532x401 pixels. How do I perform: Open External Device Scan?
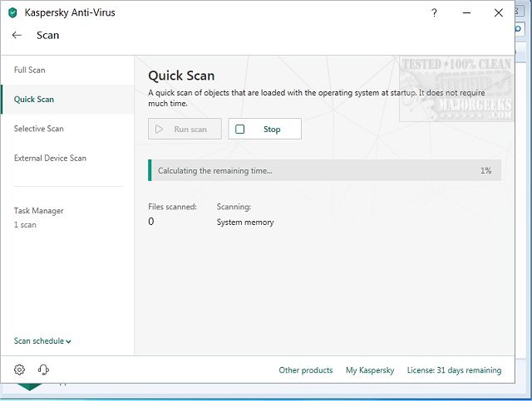pyautogui.click(x=50, y=158)
